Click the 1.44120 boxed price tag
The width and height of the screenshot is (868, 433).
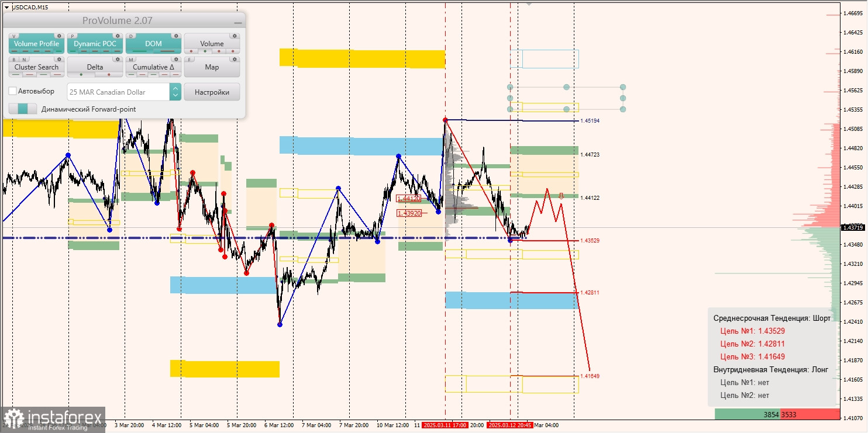click(409, 199)
